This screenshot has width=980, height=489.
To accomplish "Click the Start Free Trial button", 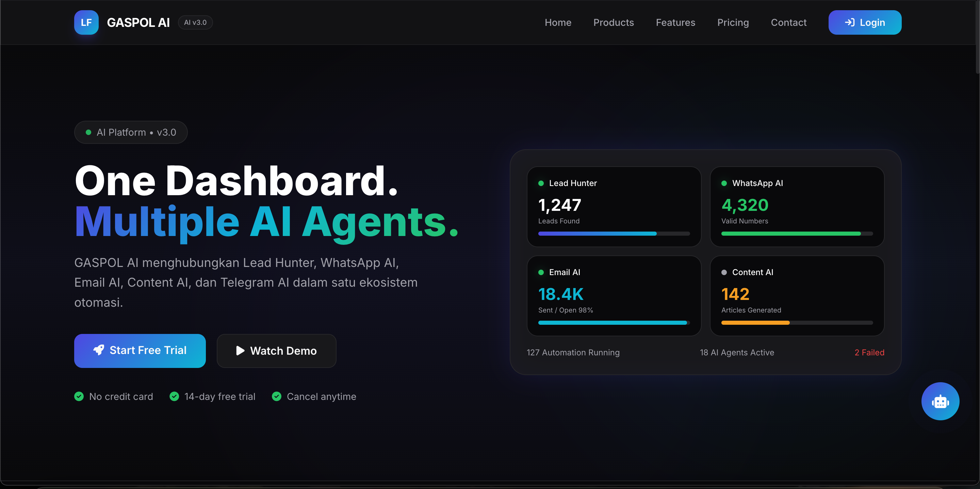I will pyautogui.click(x=140, y=351).
